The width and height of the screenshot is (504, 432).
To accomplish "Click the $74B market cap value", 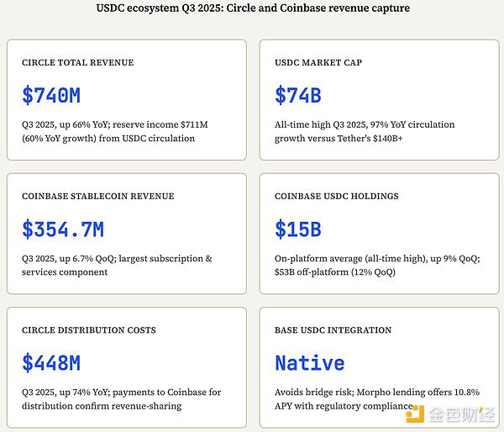I will point(298,96).
